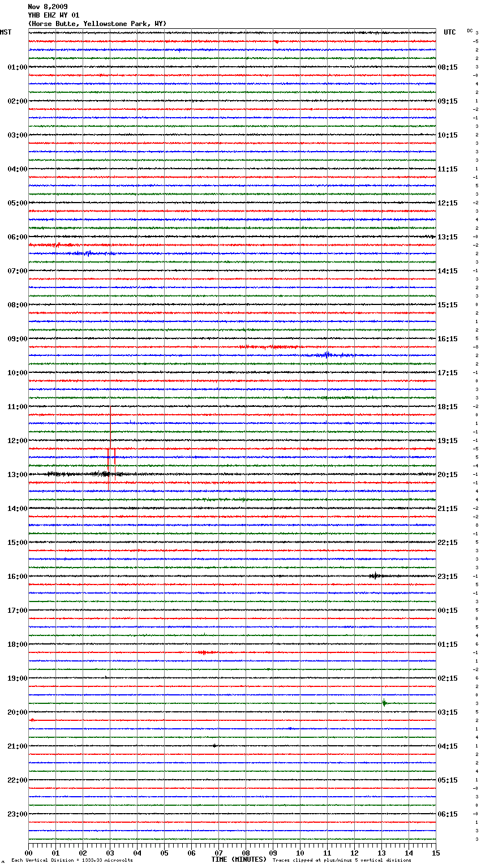The height and width of the screenshot is (868, 481).
Task: Click the green event burst near minute 13 before 20:00
Action: (384, 703)
